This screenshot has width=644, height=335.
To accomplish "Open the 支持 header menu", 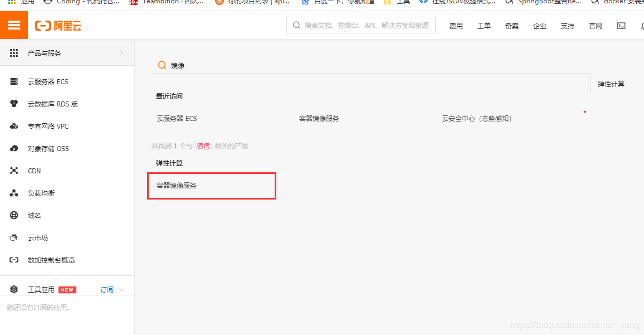I will tap(568, 26).
